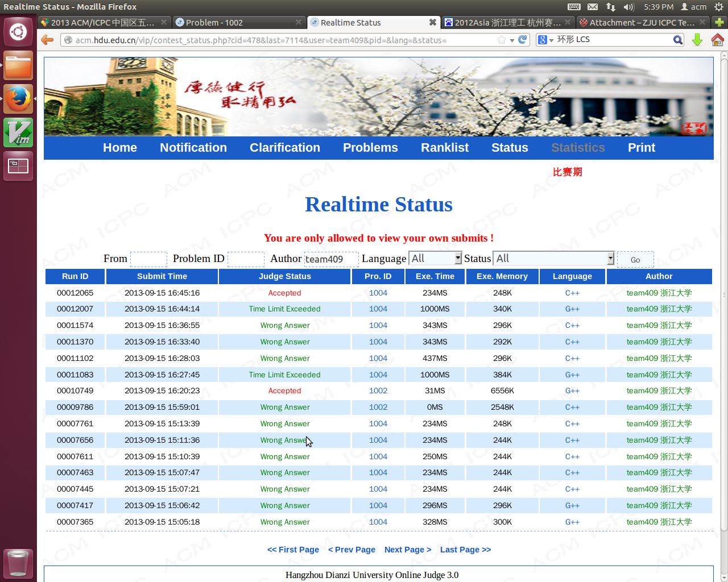Follow the Next Page link
The height and width of the screenshot is (582, 728).
pyautogui.click(x=407, y=550)
